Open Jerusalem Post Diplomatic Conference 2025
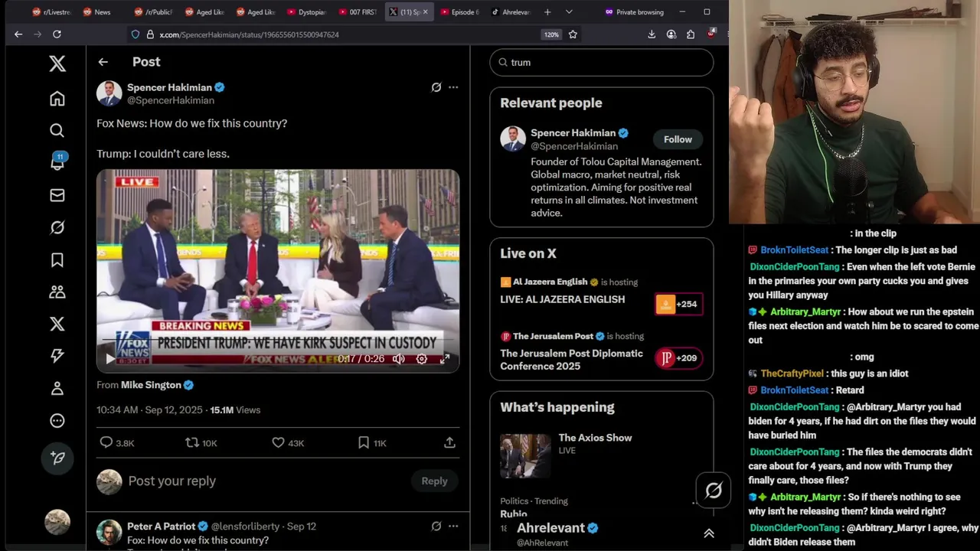 tap(572, 360)
